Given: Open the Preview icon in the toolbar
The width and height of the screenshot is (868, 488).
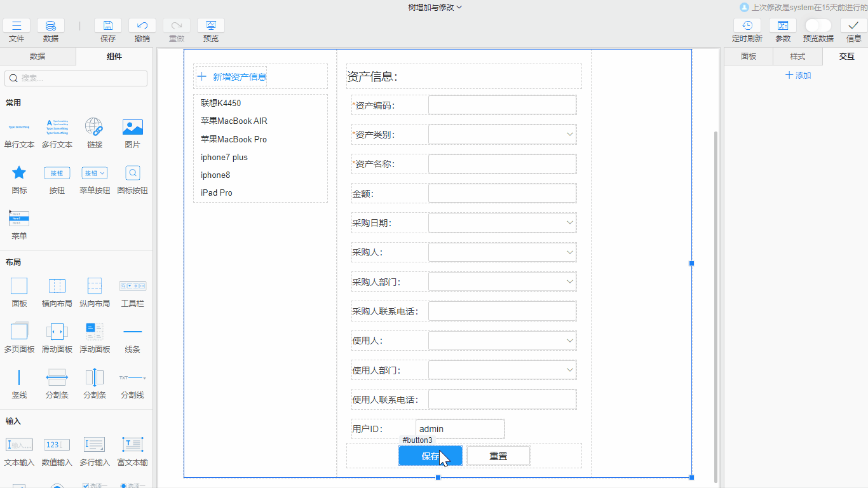Looking at the screenshot, I should pyautogui.click(x=211, y=26).
